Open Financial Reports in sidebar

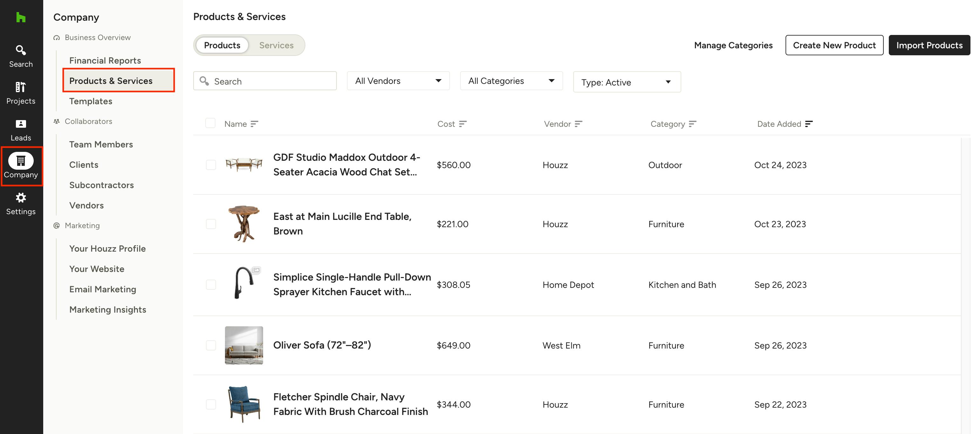[105, 60]
